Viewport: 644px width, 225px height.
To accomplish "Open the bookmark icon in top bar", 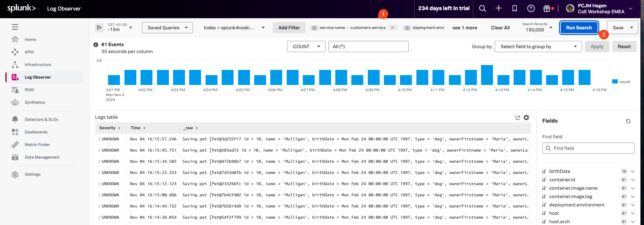I will (515, 9).
